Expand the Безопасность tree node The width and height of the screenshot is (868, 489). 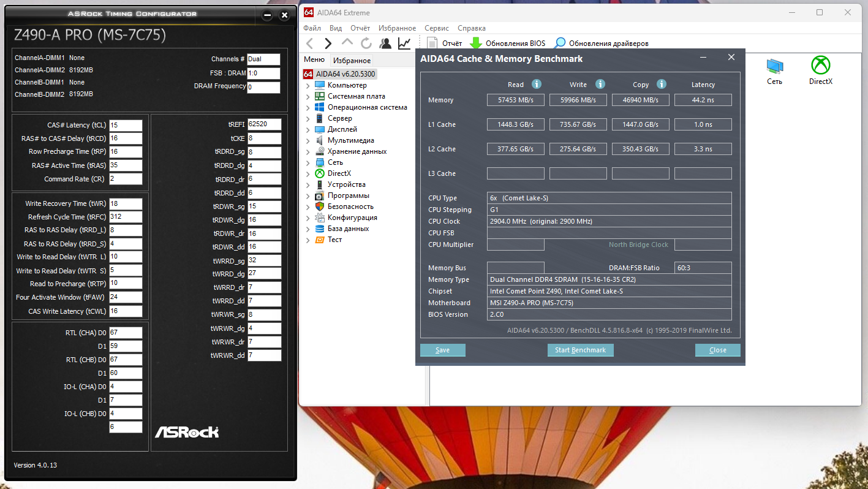tap(308, 207)
